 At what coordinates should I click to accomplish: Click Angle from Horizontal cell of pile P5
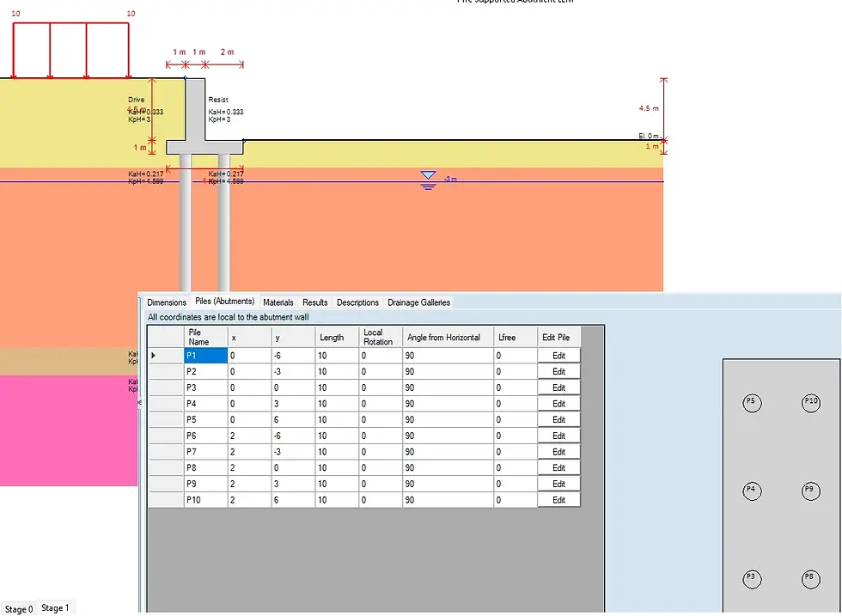[448, 420]
